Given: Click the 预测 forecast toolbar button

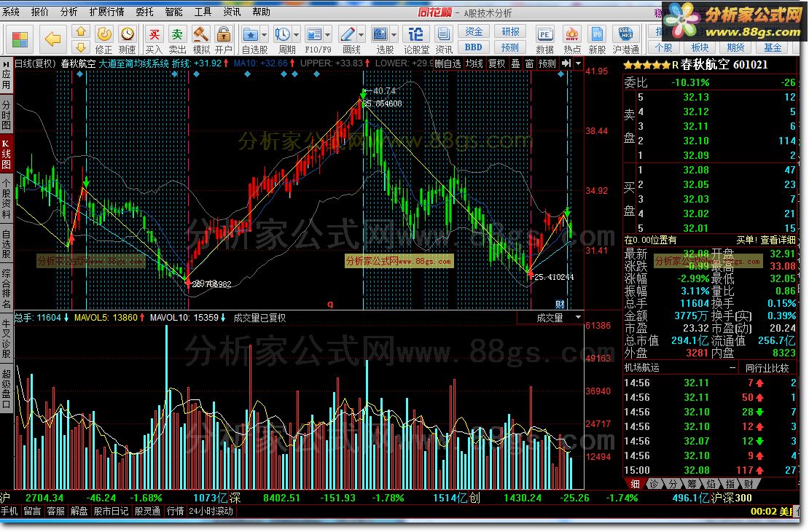Looking at the screenshot, I should point(510,47).
